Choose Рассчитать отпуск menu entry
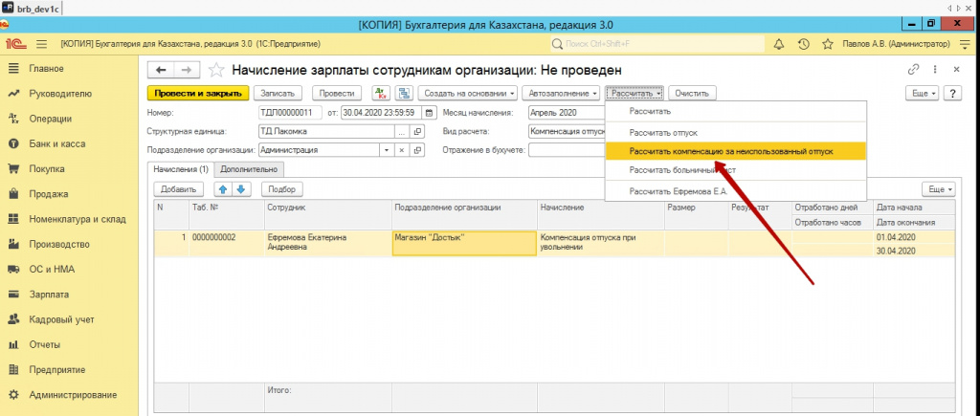This screenshot has height=416, width=980. (x=736, y=133)
